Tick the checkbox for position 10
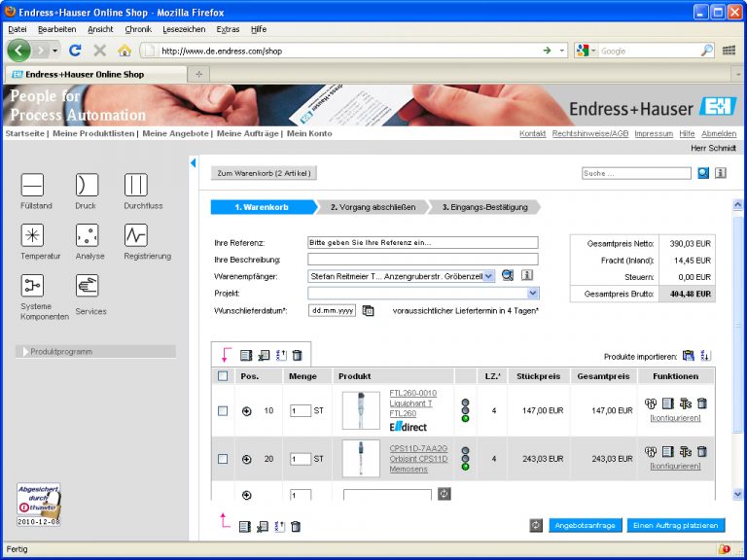This screenshot has height=560, width=747. point(223,410)
